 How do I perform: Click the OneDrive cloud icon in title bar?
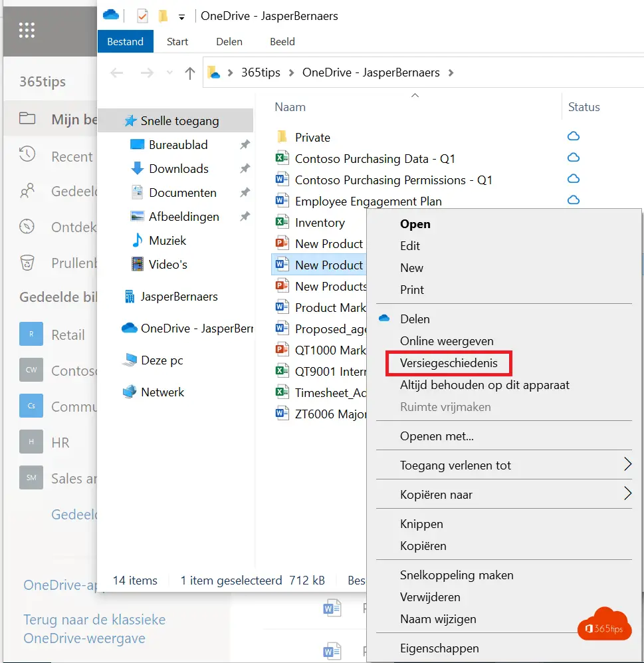pos(111,15)
